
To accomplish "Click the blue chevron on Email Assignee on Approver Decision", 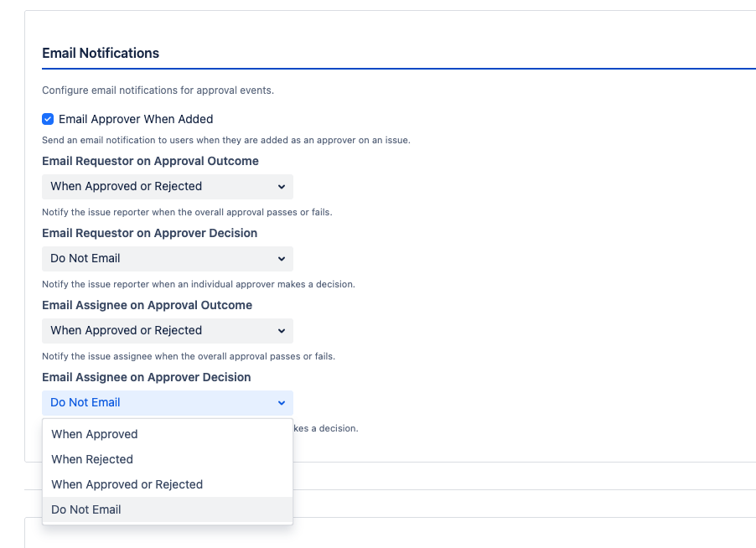I will [282, 402].
